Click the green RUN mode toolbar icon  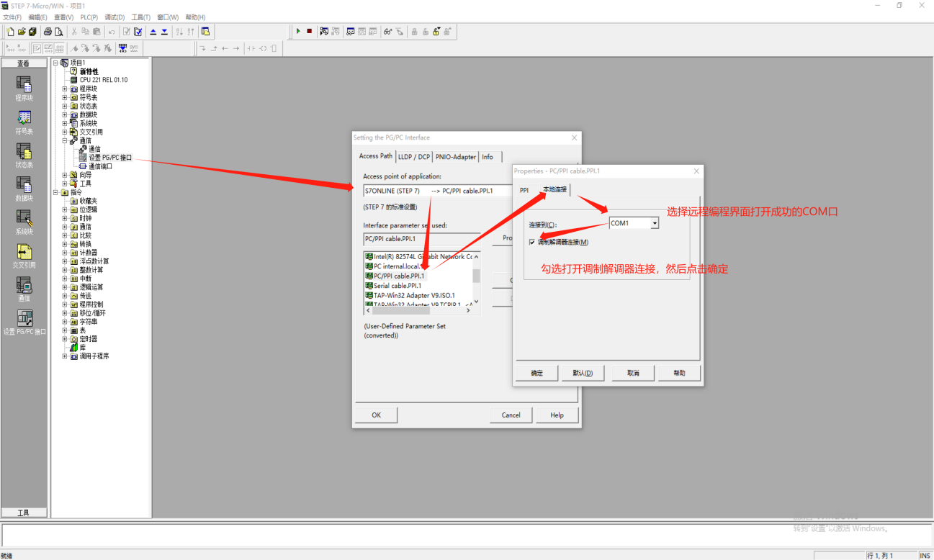(x=298, y=32)
